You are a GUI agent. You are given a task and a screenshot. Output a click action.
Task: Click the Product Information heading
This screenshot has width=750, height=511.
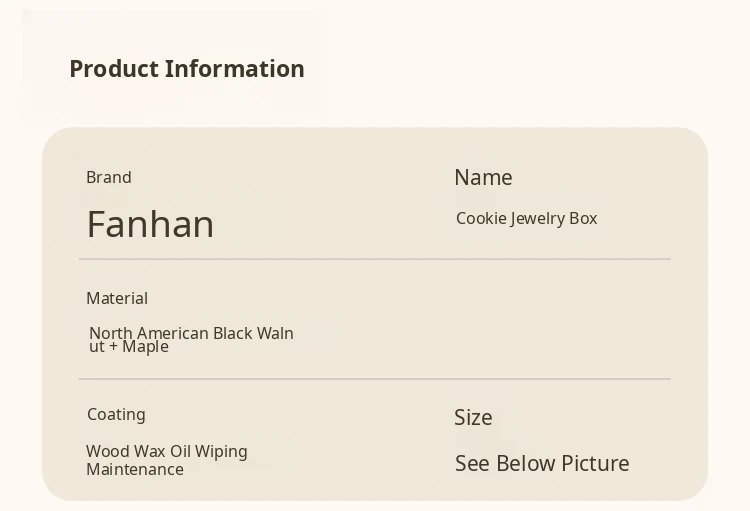coord(187,69)
